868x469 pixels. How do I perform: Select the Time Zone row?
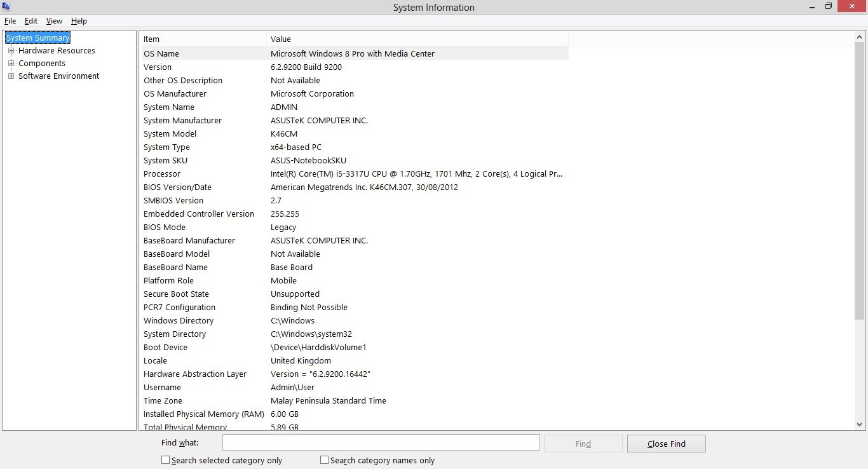pyautogui.click(x=354, y=401)
